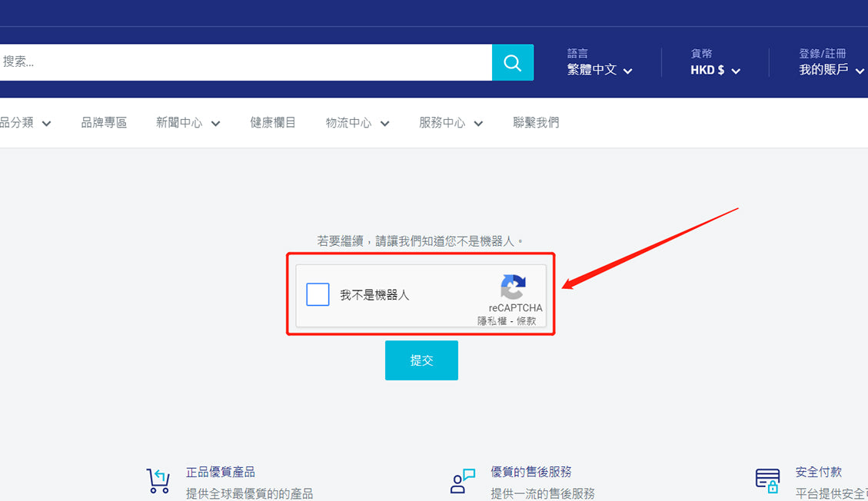Expand the 物流中心 menu

[x=357, y=123]
